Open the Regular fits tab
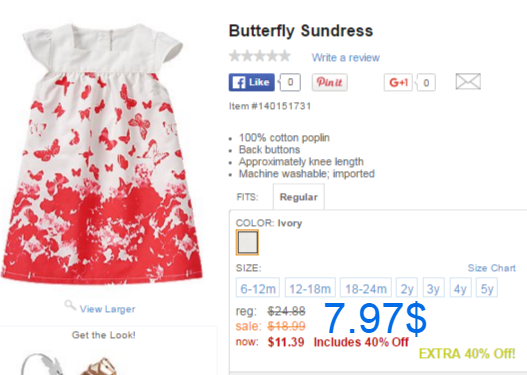 pyautogui.click(x=299, y=197)
